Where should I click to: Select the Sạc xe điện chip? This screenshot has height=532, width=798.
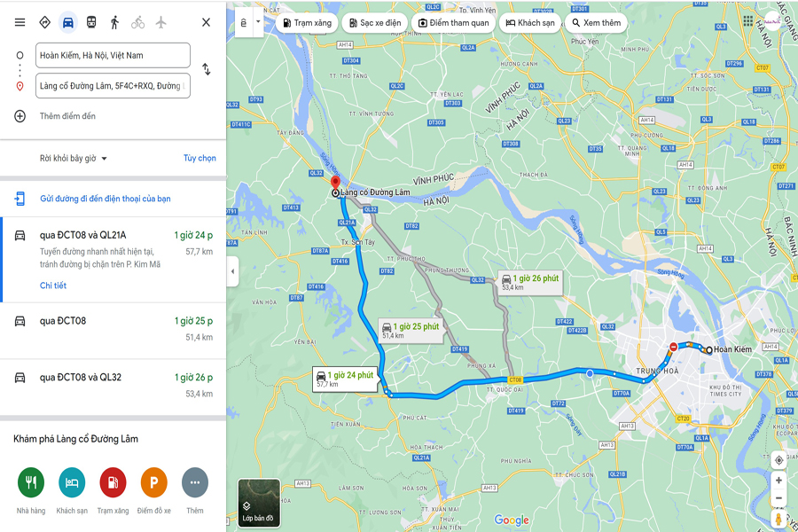[x=375, y=23]
